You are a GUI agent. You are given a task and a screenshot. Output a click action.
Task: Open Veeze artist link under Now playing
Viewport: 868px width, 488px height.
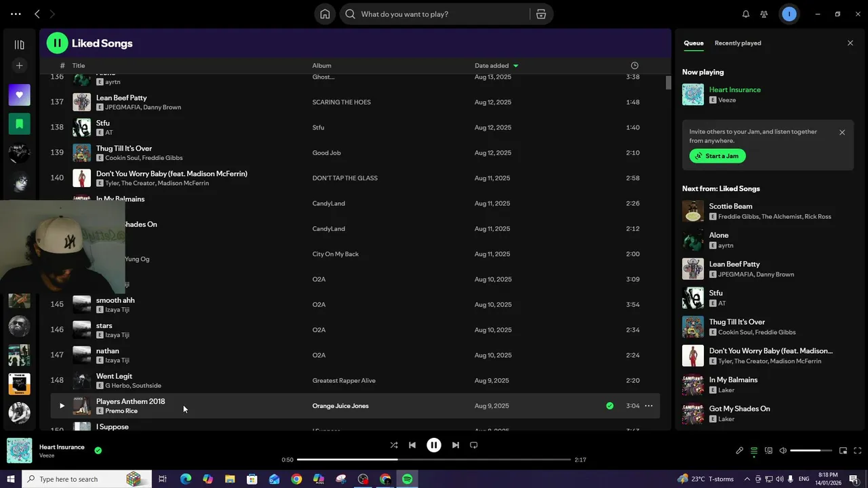[727, 100]
